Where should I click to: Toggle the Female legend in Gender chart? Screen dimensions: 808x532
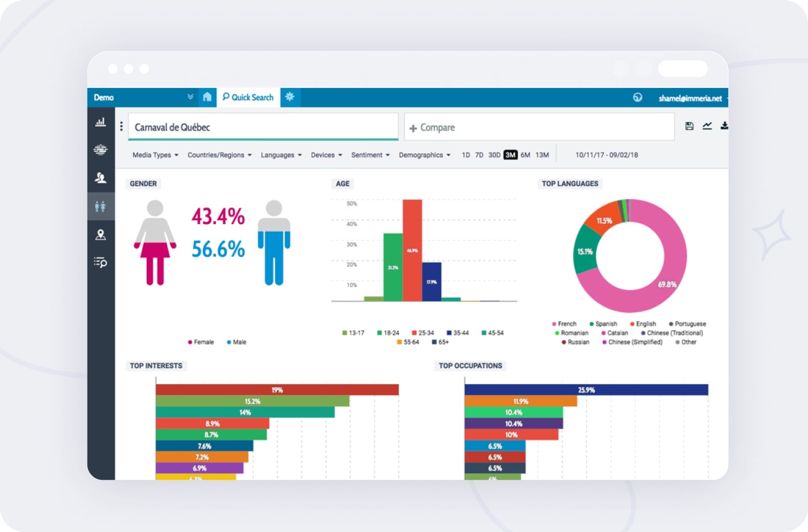pyautogui.click(x=200, y=342)
